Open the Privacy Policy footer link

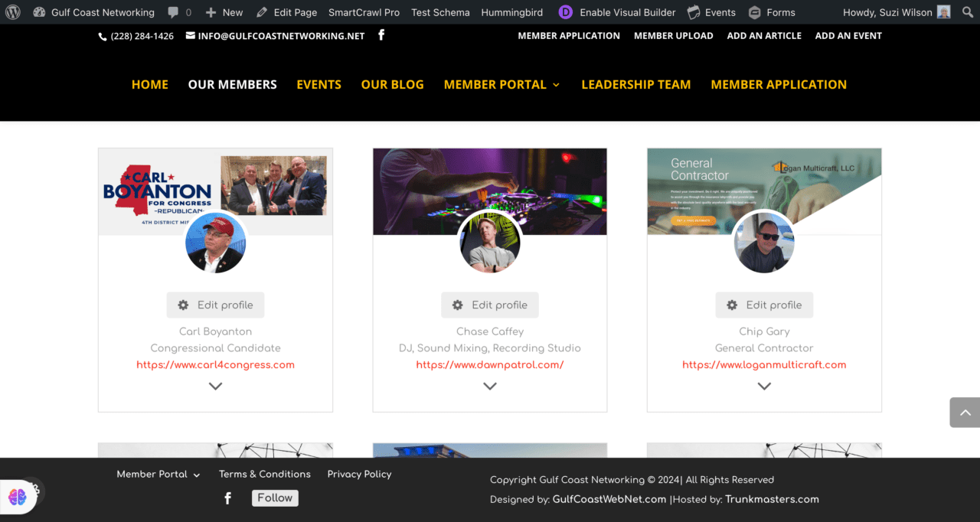359,475
